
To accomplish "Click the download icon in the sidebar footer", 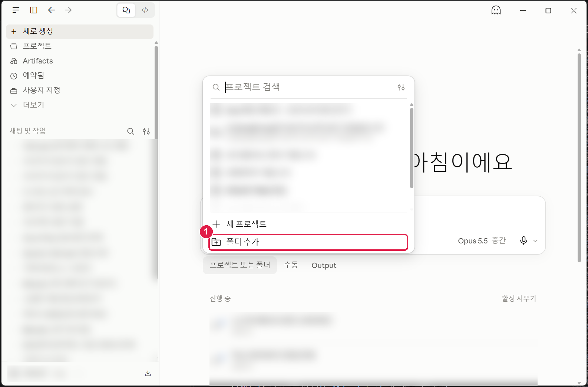I will click(x=148, y=373).
